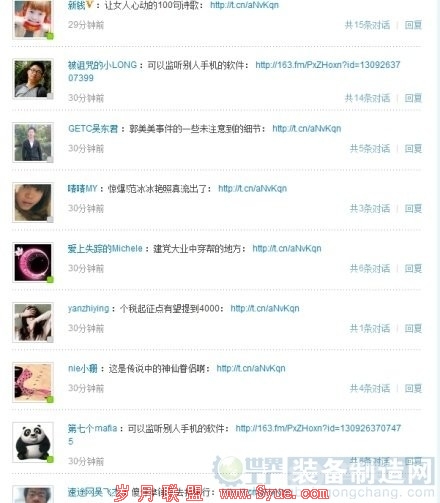This screenshot has width=440, height=503.
Task: Open 被诅咒的小LONG's avatar picture
Action: coord(33,79)
